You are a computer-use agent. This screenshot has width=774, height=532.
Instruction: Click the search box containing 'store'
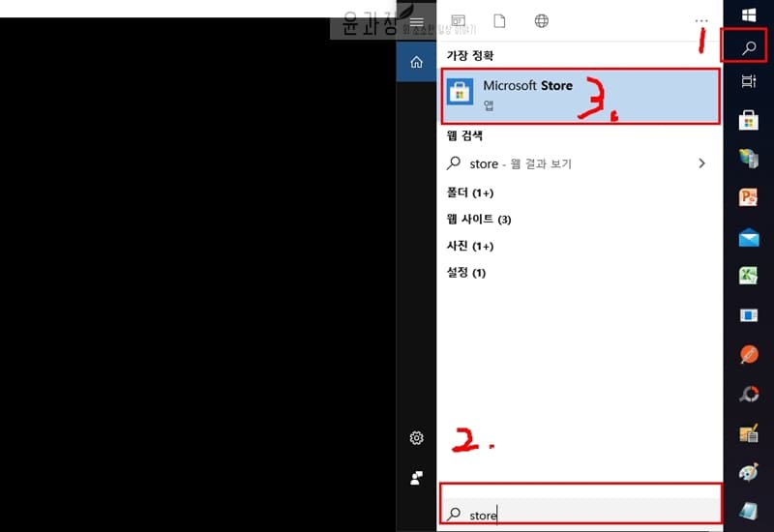pyautogui.click(x=580, y=513)
